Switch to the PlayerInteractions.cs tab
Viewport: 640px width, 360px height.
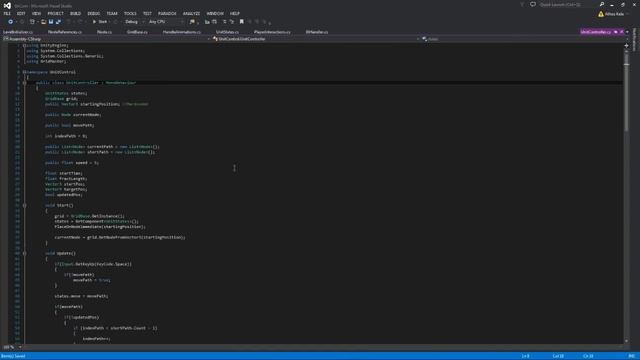pos(272,32)
